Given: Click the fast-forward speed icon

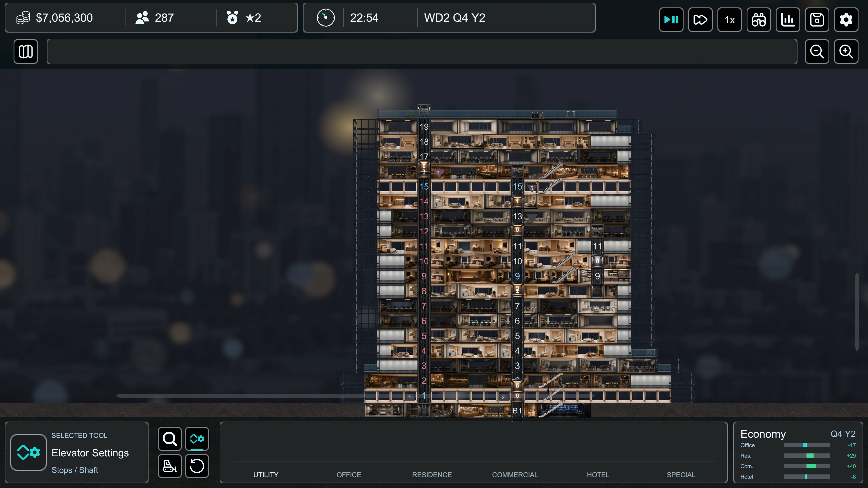Looking at the screenshot, I should (x=700, y=19).
